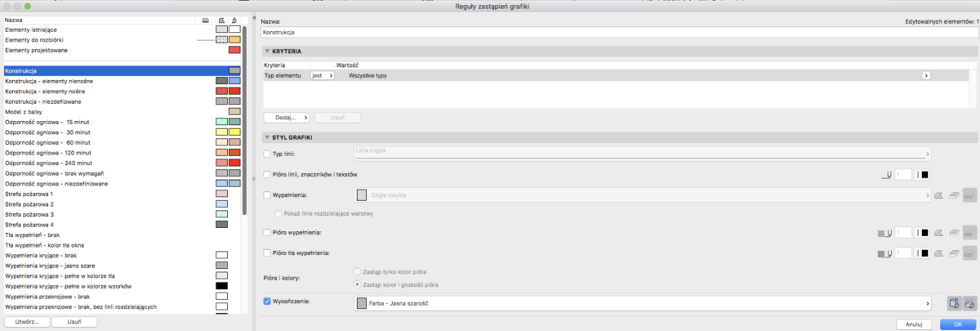This screenshot has width=980, height=331.
Task: Enable the Pióro tła wypełnienia checkbox
Action: pos(267,254)
